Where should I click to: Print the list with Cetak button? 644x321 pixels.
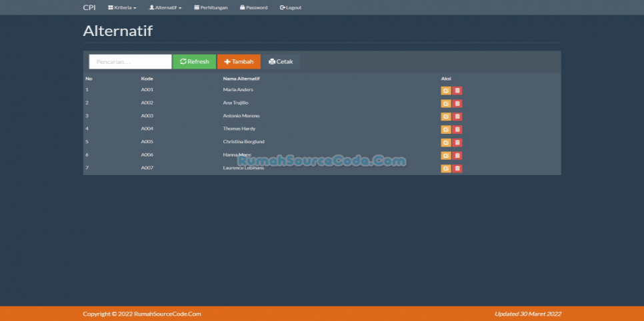281,61
